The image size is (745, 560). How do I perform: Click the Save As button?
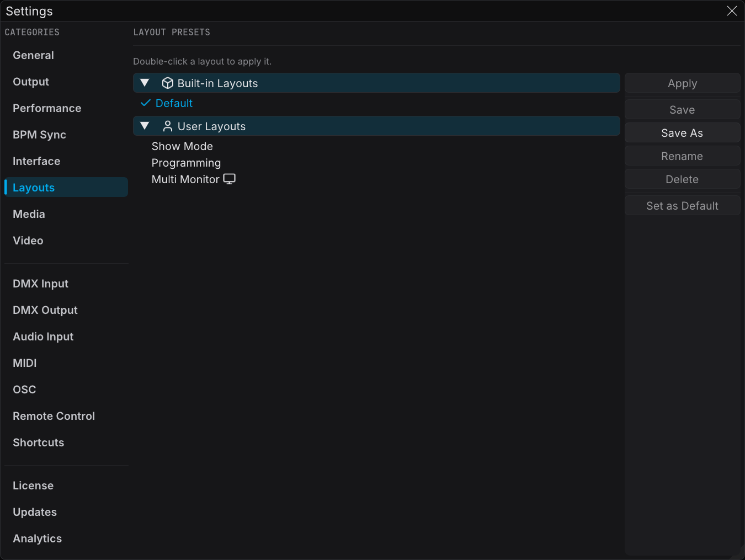pyautogui.click(x=683, y=133)
